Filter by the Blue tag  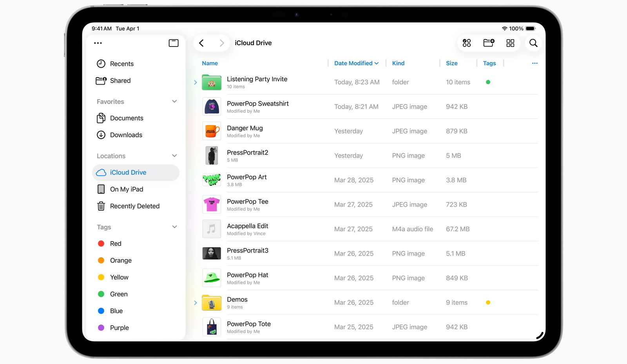tap(136, 311)
